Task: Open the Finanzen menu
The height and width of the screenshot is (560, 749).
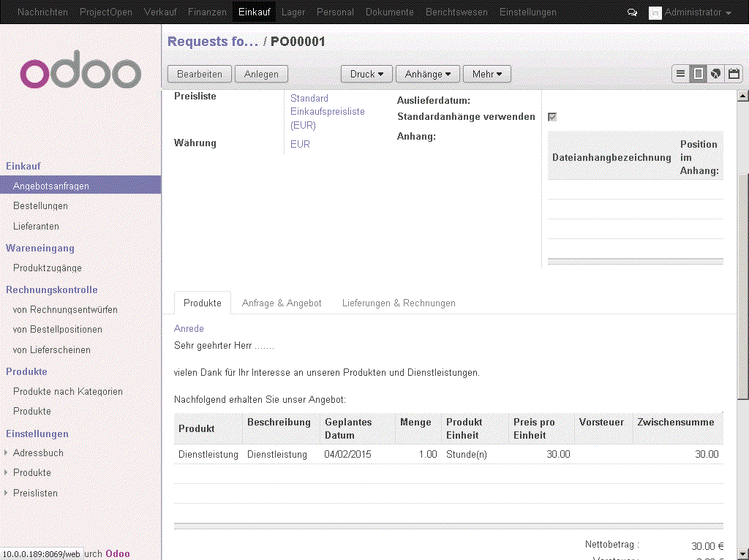Action: (207, 12)
